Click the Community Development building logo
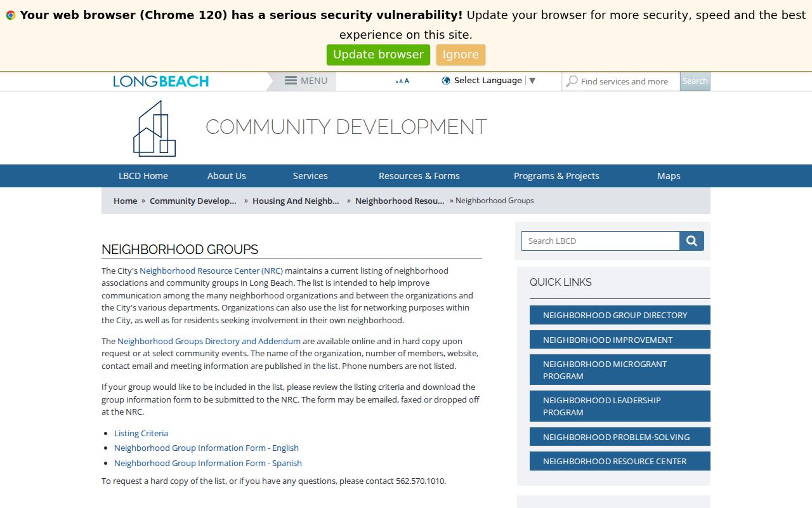The width and height of the screenshot is (812, 508). tap(154, 128)
